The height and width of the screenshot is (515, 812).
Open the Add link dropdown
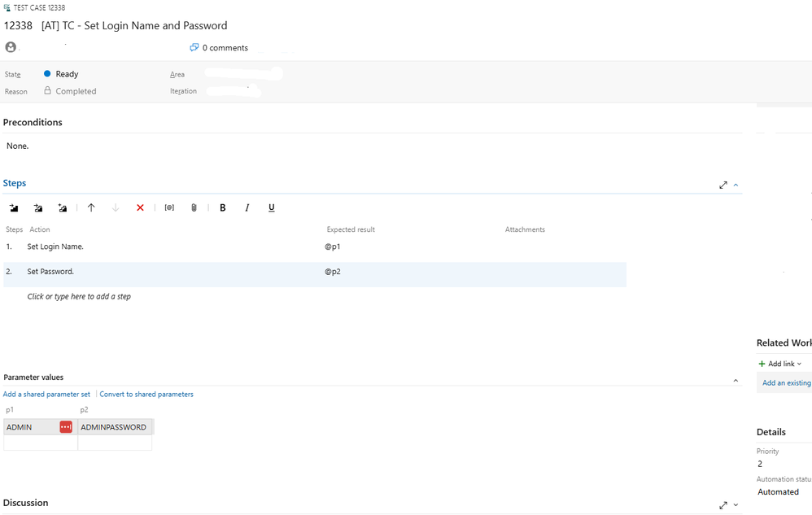pos(780,364)
